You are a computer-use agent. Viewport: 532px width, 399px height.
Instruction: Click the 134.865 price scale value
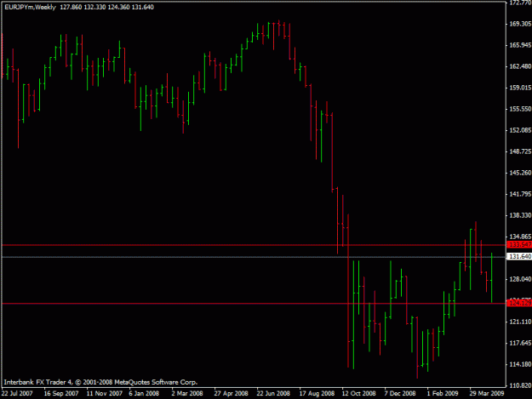click(x=520, y=237)
